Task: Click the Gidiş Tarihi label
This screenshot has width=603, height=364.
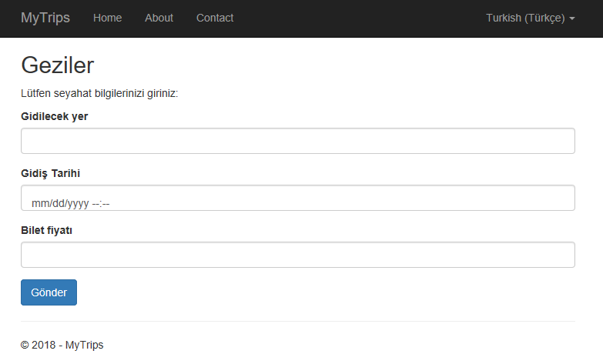Action: click(x=50, y=173)
